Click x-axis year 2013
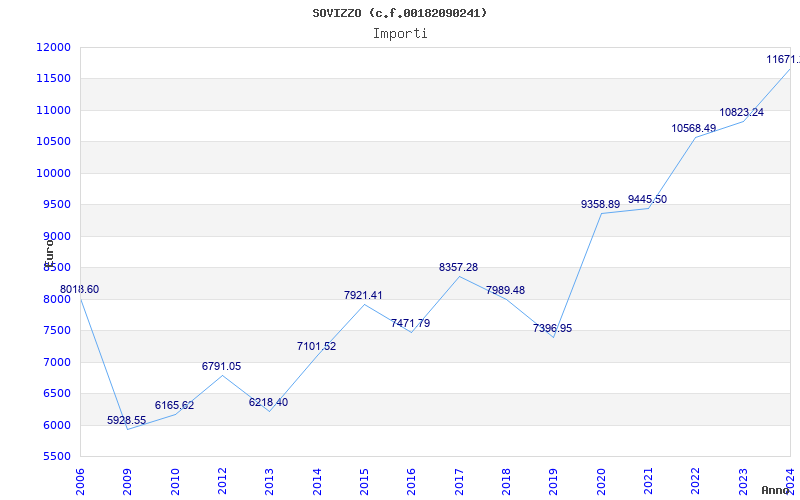 pos(269,482)
